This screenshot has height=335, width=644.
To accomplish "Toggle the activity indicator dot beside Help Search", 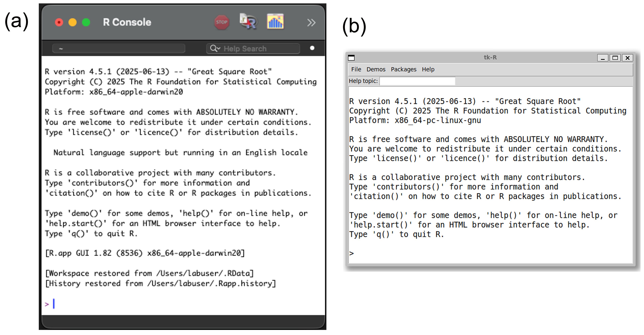I will 312,48.
